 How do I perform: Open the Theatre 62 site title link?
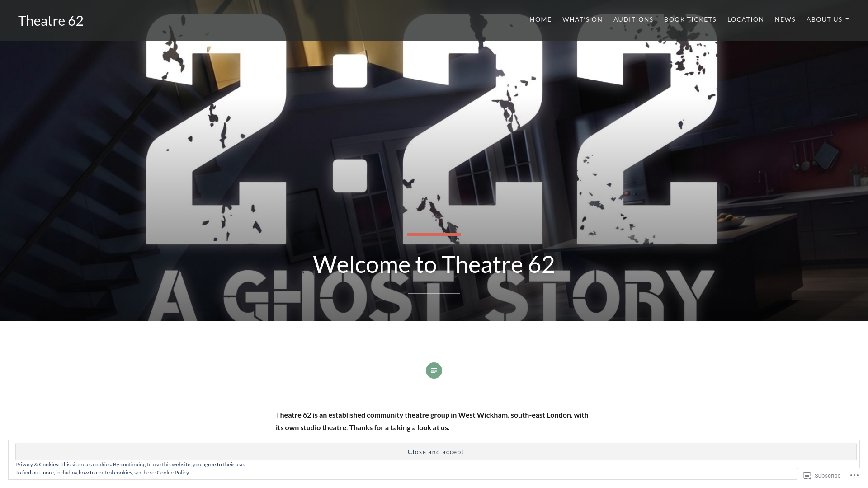coord(51,21)
